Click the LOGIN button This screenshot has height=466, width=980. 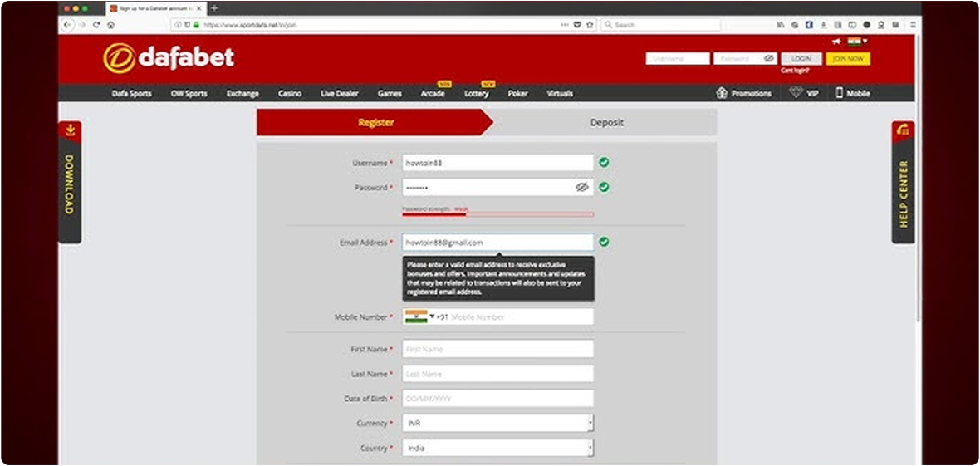click(x=801, y=58)
